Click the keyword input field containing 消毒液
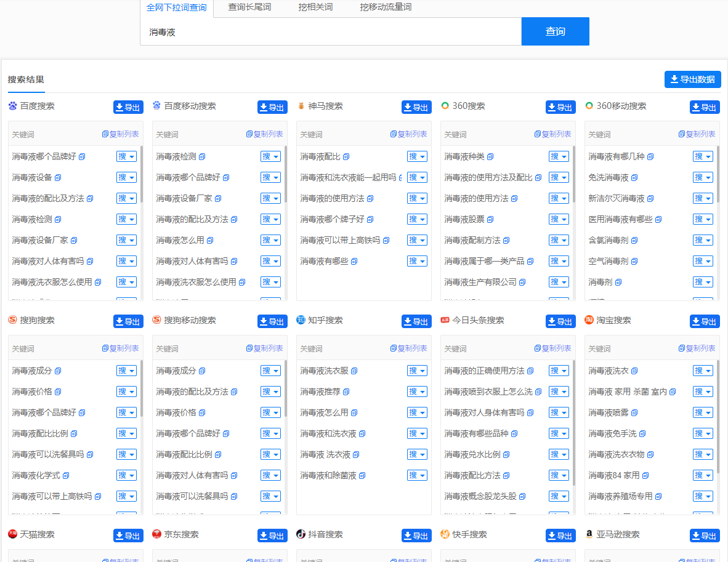The height and width of the screenshot is (562, 728). (x=331, y=31)
